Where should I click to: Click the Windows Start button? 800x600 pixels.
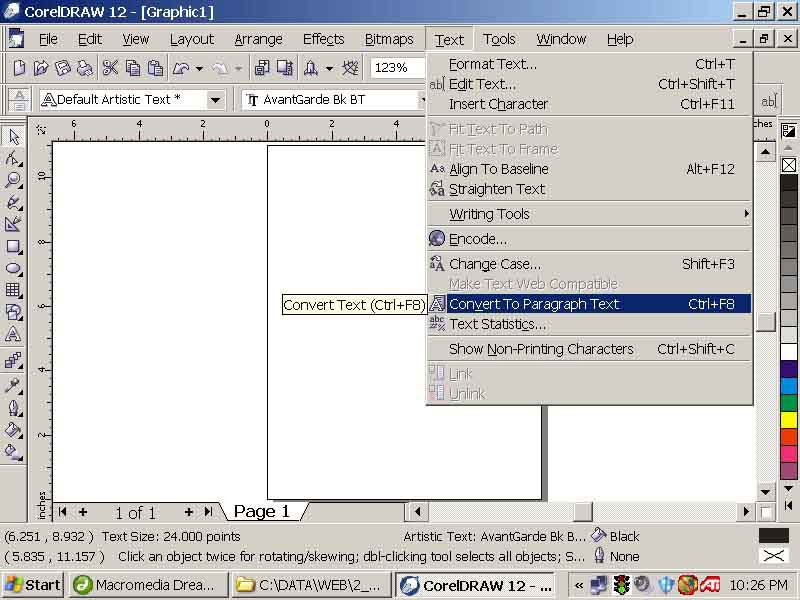click(32, 585)
